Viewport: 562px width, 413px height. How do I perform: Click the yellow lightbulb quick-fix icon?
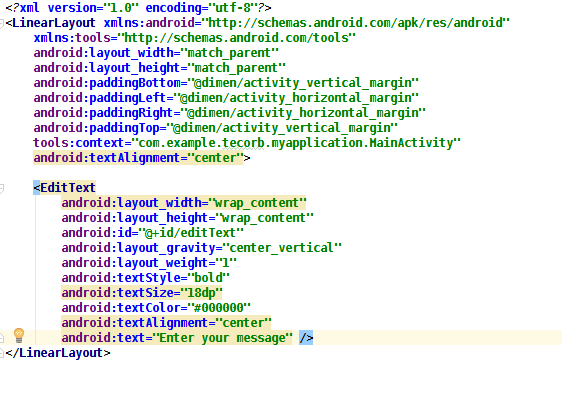point(19,336)
